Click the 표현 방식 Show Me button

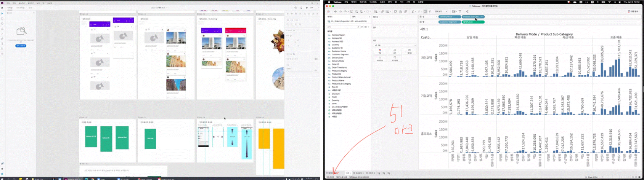coord(632,11)
